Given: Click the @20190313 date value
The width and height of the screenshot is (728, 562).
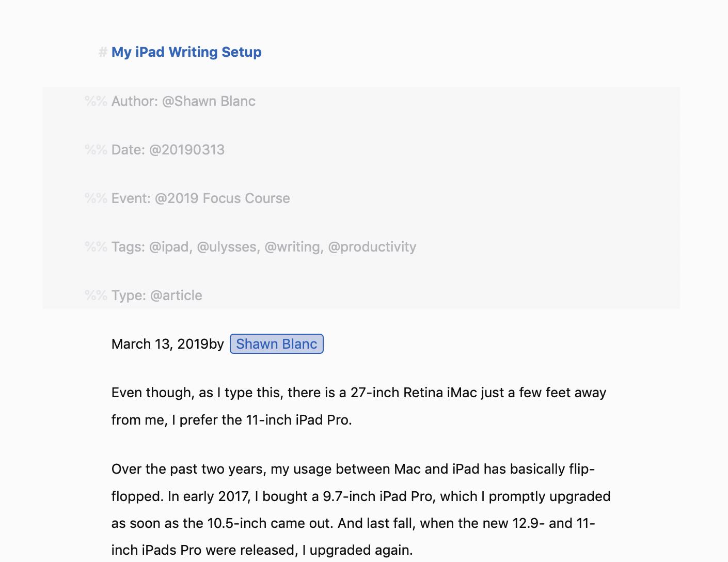Looking at the screenshot, I should coord(187,150).
